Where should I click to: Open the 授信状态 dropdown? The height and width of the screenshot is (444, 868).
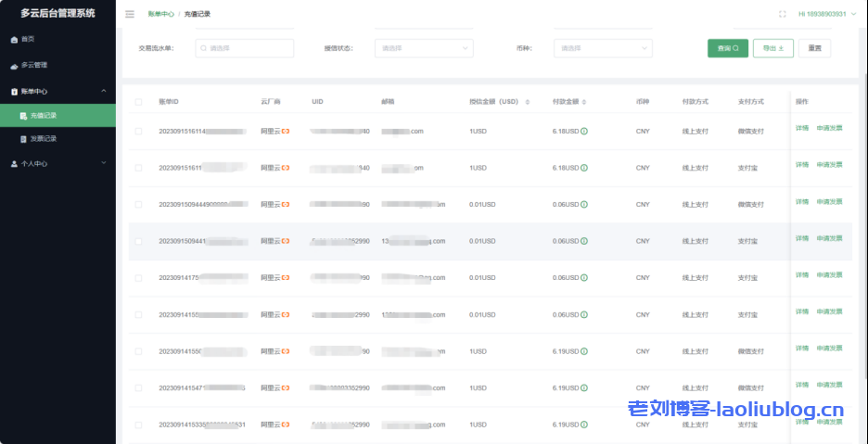click(x=424, y=48)
